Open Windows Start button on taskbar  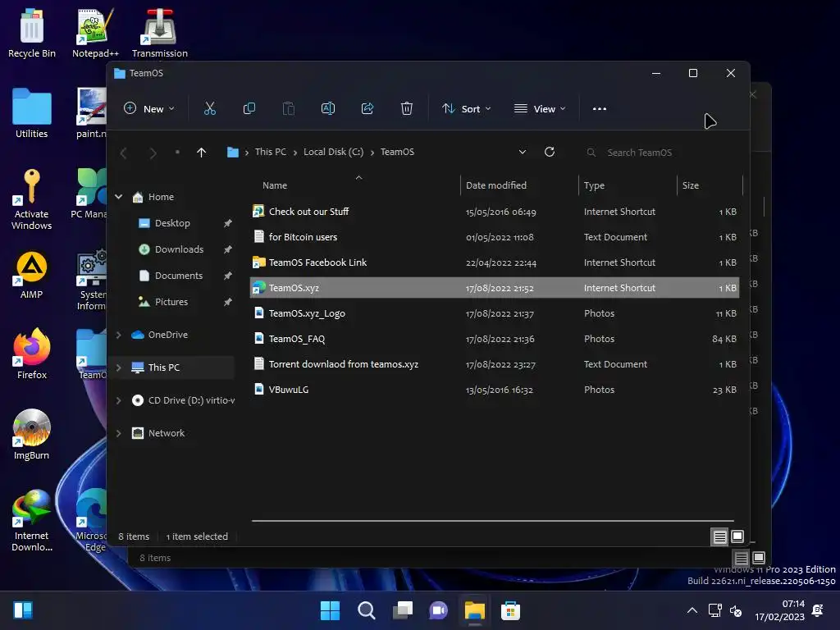[330, 610]
